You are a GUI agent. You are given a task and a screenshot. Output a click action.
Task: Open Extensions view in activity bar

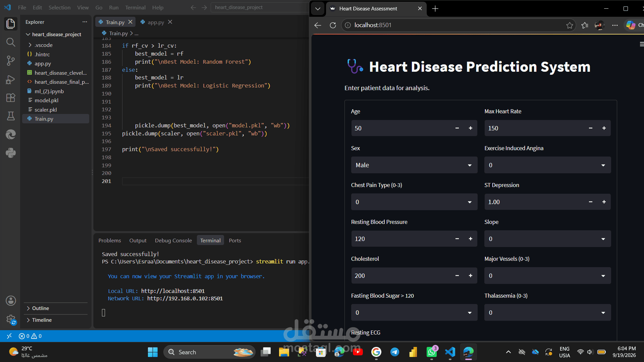11,98
